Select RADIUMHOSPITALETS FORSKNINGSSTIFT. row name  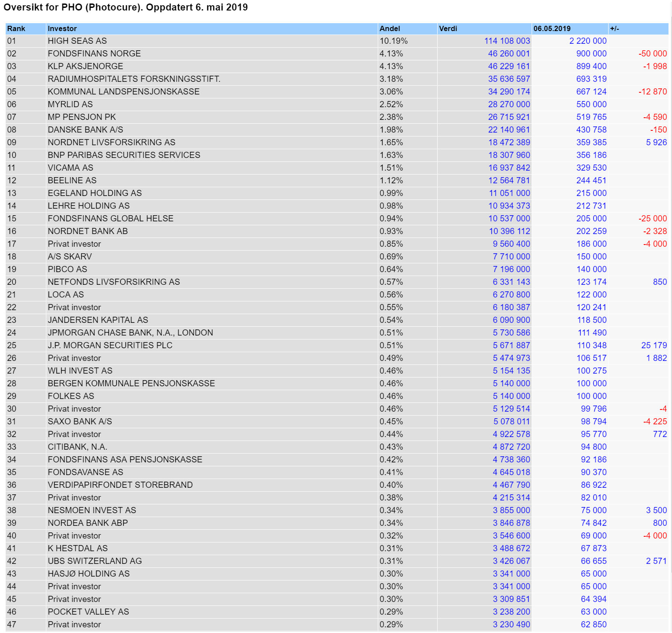tap(134, 79)
